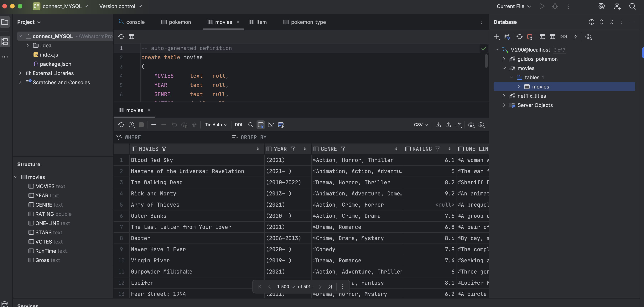
Task: Add a new row with the plus icon
Action: pos(154,125)
